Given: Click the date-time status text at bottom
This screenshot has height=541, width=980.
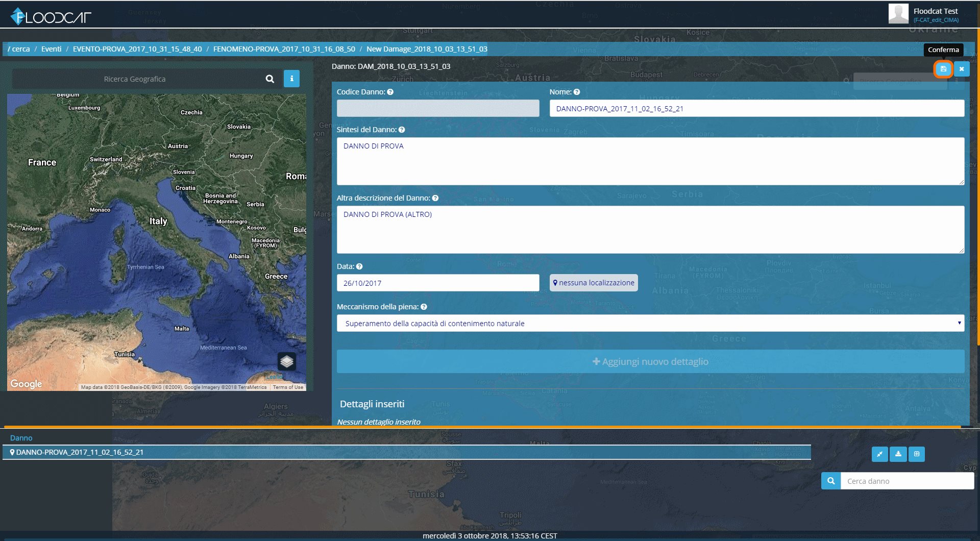Looking at the screenshot, I should pyautogui.click(x=490, y=535).
